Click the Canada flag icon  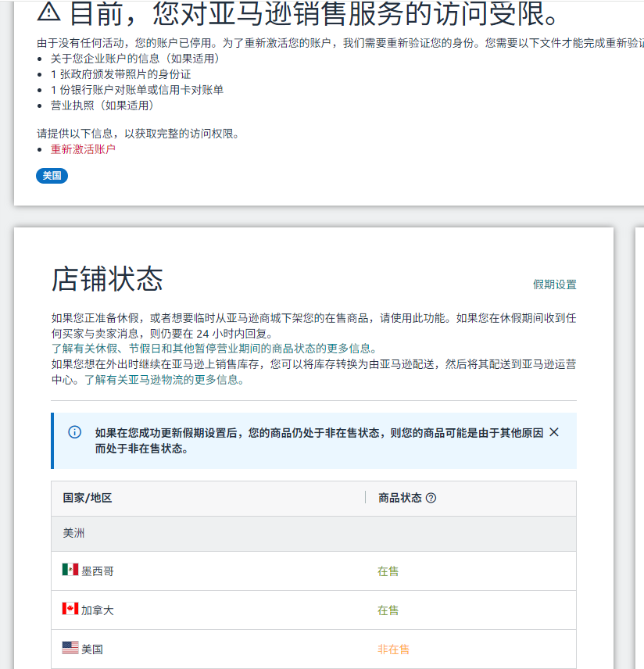point(70,609)
